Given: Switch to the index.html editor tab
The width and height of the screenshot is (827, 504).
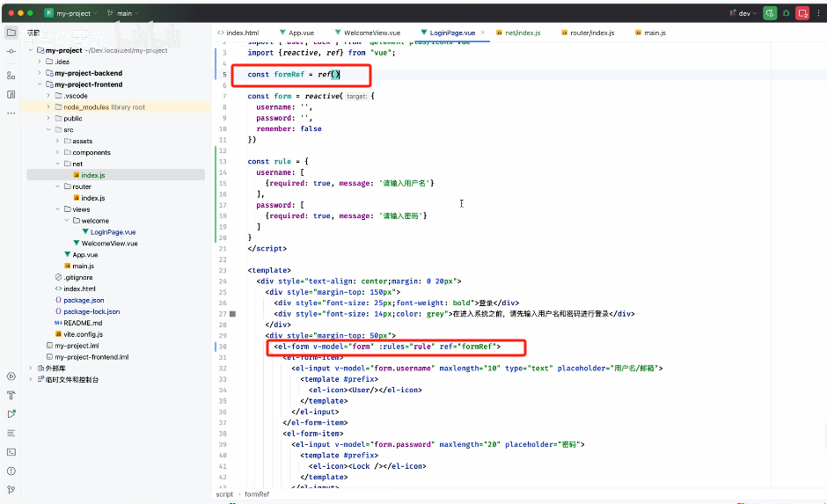Looking at the screenshot, I should point(238,33).
